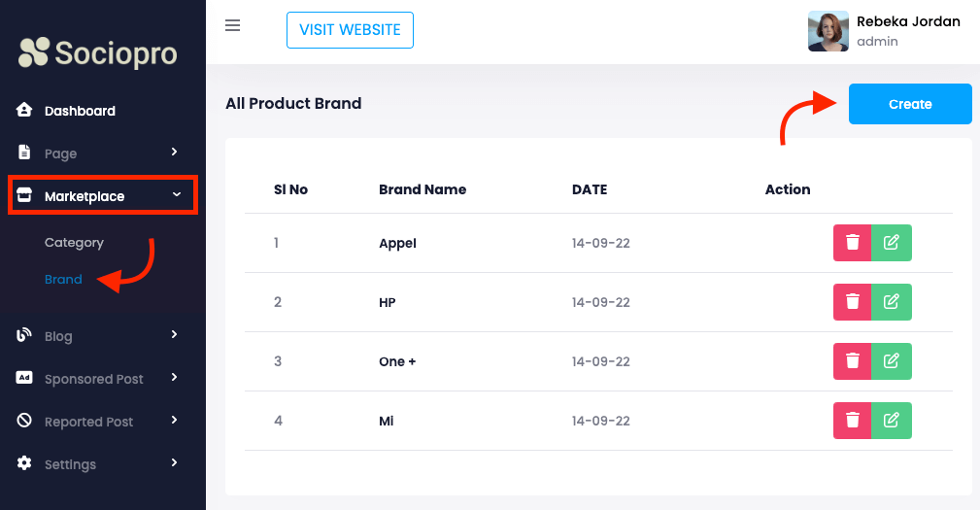Open Rebeka Jordan's profile avatar
The height and width of the screenshot is (510, 980).
(x=828, y=31)
